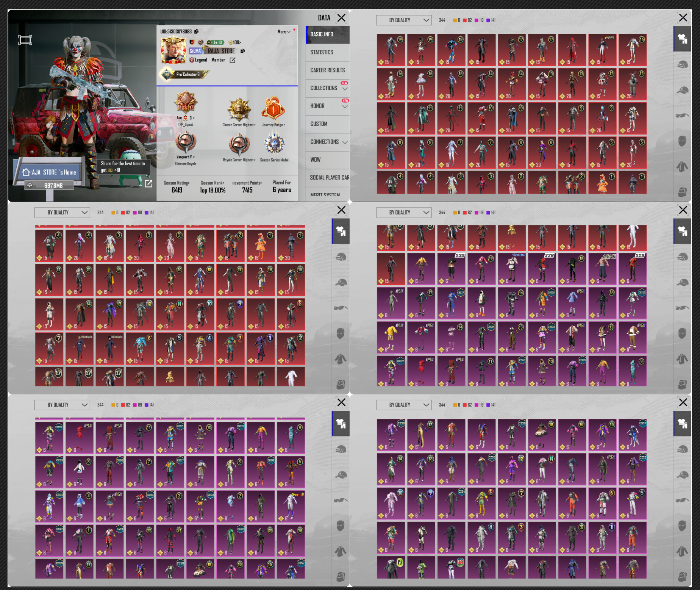This screenshot has height=590, width=700.
Task: Open BY QUALITY dropdown in S30 inventory panel
Action: click(x=404, y=213)
